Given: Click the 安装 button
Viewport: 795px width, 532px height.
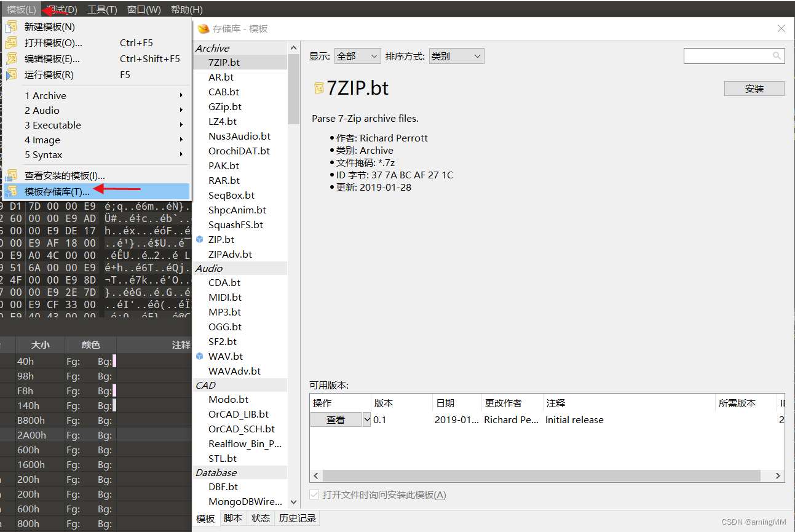Looking at the screenshot, I should 754,89.
